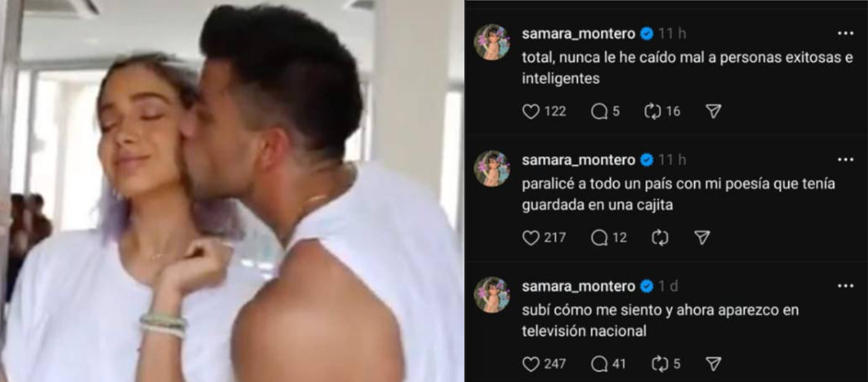Click the profile avatar on the first post

click(x=492, y=42)
